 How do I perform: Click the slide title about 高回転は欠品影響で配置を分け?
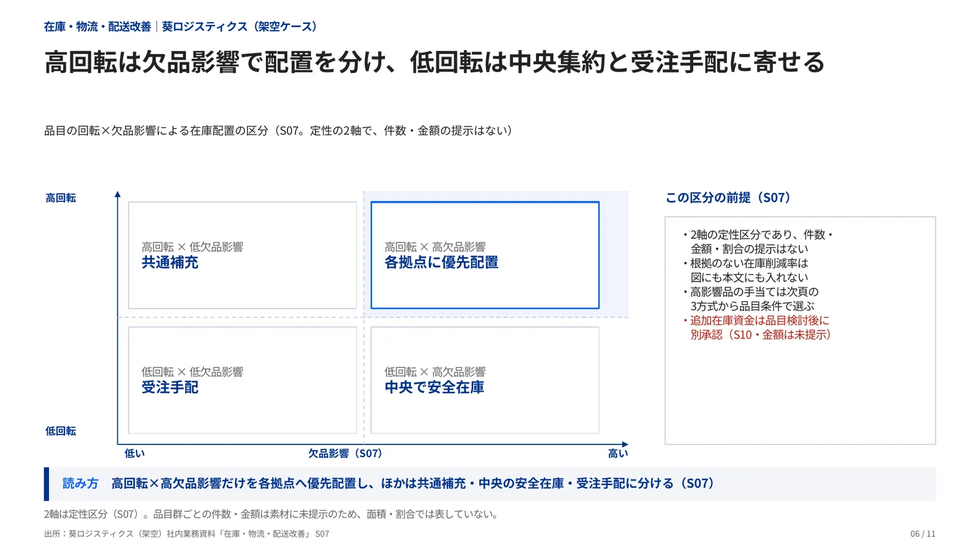click(434, 62)
